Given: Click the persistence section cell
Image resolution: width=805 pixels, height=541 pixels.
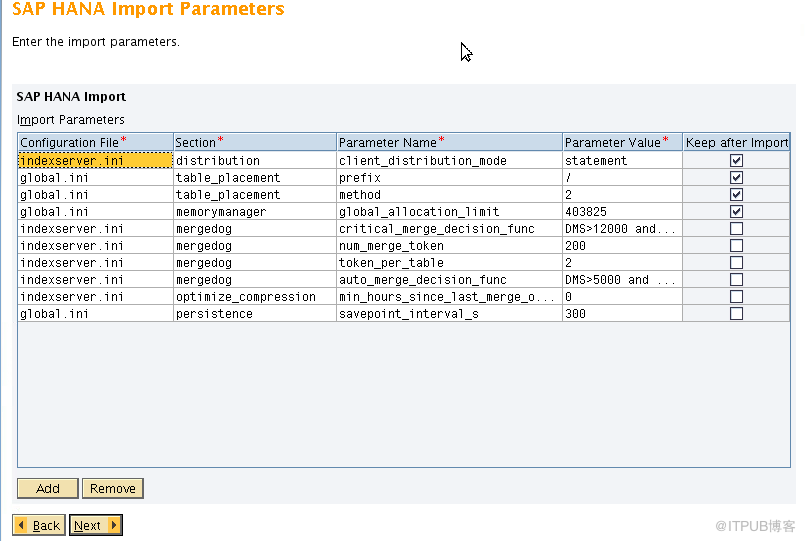Looking at the screenshot, I should coord(255,313).
